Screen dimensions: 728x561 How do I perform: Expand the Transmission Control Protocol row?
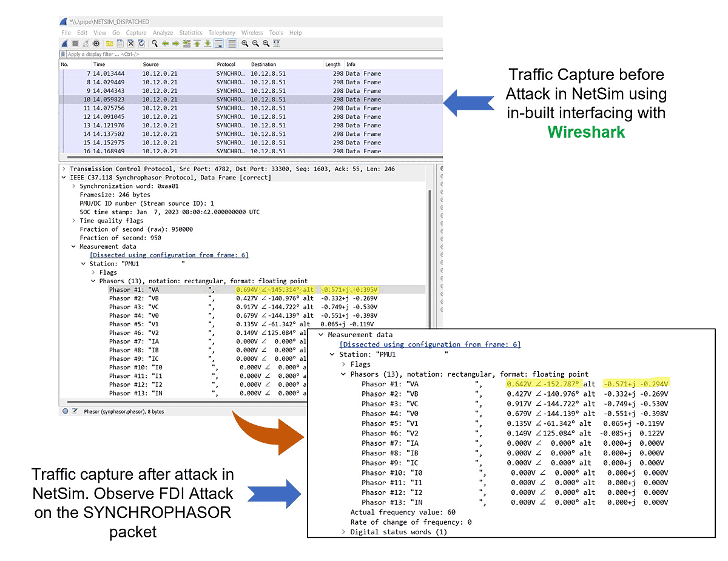coord(64,169)
